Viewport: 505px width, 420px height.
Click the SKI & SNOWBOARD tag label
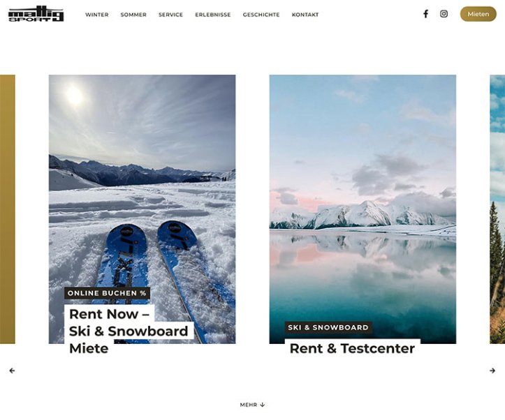pyautogui.click(x=328, y=327)
